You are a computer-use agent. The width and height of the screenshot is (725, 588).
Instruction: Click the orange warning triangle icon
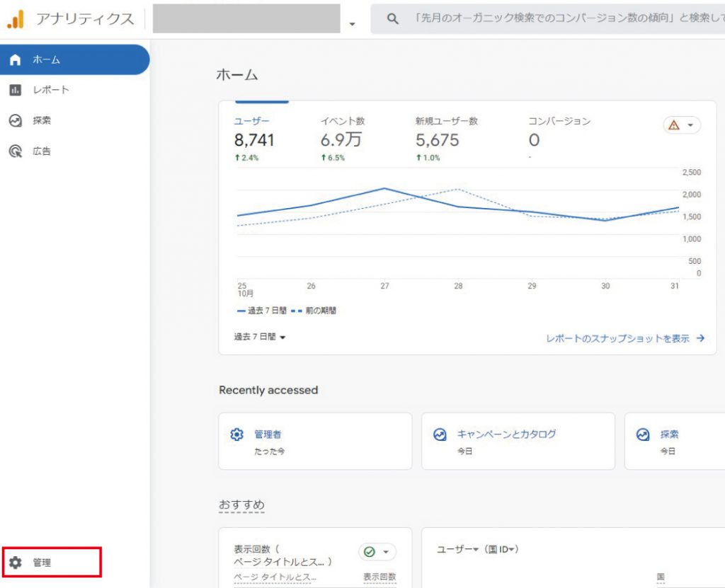click(674, 125)
